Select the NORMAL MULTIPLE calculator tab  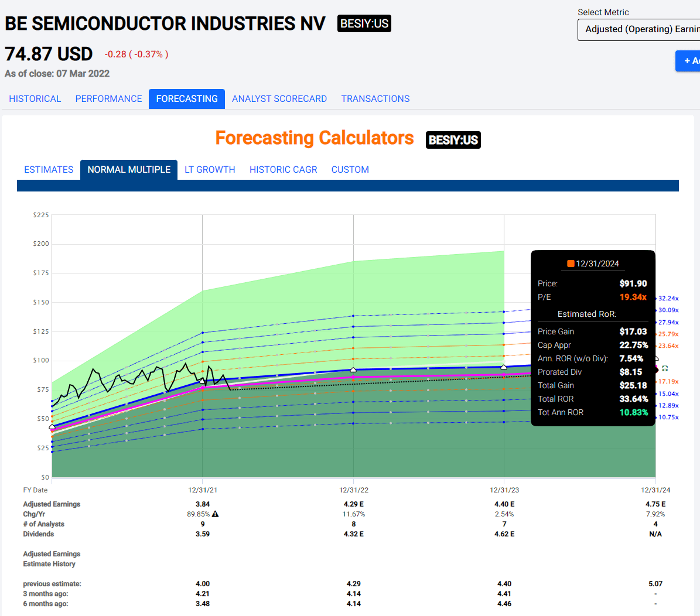point(129,170)
